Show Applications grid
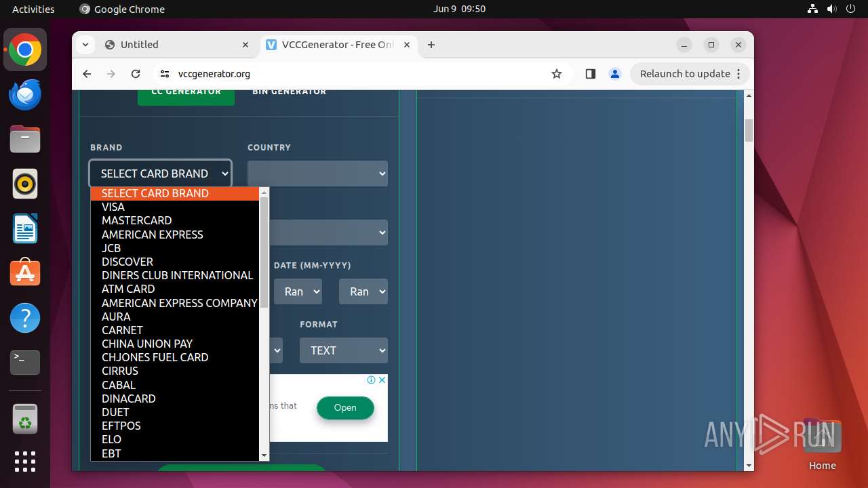 (25, 462)
